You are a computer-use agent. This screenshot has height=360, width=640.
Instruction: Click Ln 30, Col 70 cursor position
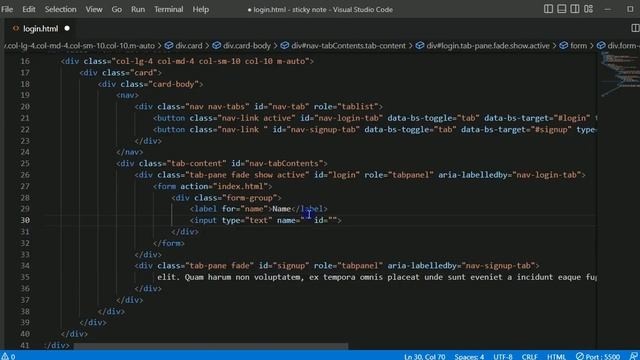coord(424,356)
